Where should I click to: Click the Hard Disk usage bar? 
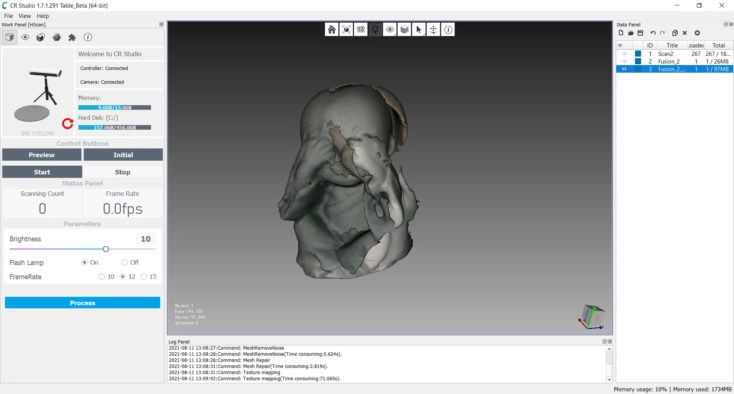114,127
